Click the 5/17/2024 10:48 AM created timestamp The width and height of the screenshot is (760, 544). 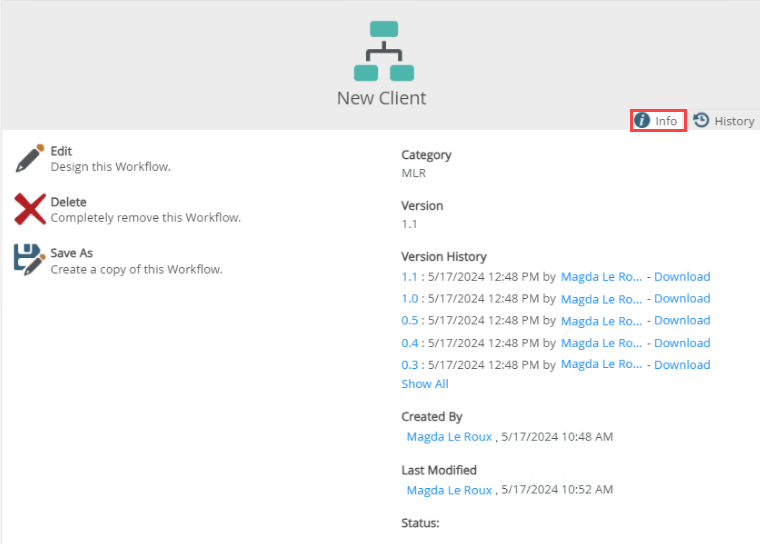pos(557,437)
